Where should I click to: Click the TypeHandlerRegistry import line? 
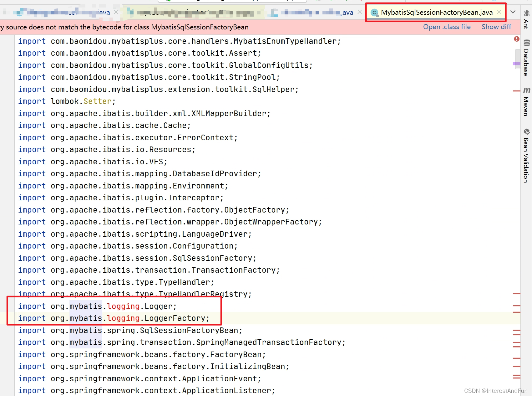pyautogui.click(x=135, y=294)
